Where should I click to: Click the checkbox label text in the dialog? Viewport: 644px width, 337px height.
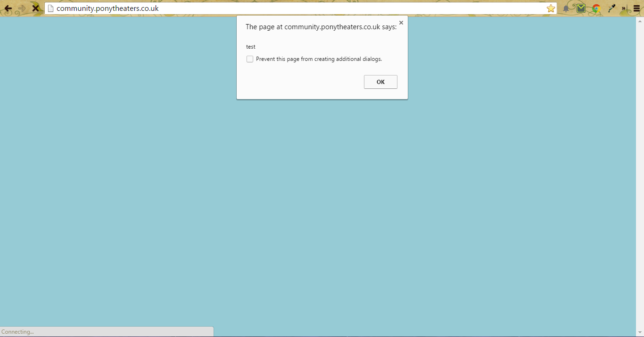[x=319, y=59]
